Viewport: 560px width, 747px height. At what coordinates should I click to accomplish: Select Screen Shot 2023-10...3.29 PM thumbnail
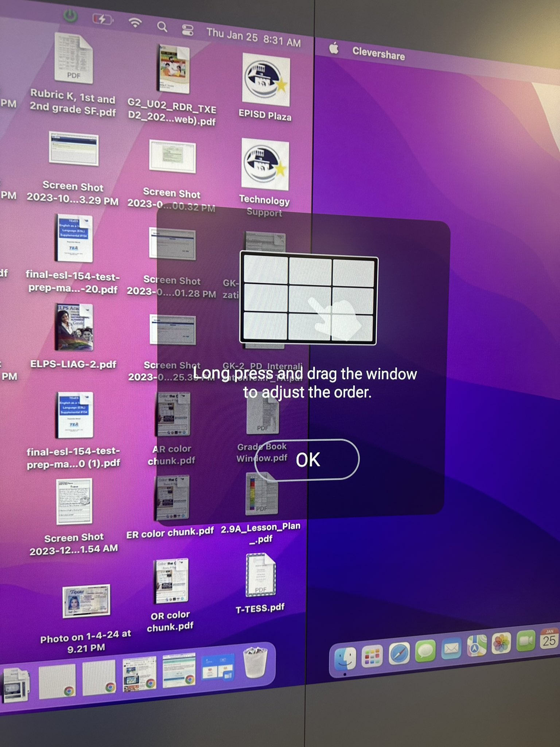point(74,149)
